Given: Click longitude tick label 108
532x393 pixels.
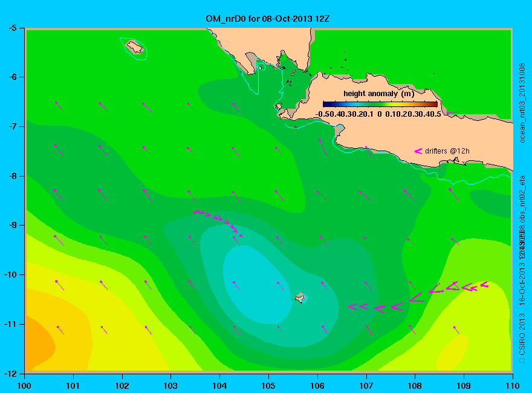Looking at the screenshot, I should (x=415, y=386).
